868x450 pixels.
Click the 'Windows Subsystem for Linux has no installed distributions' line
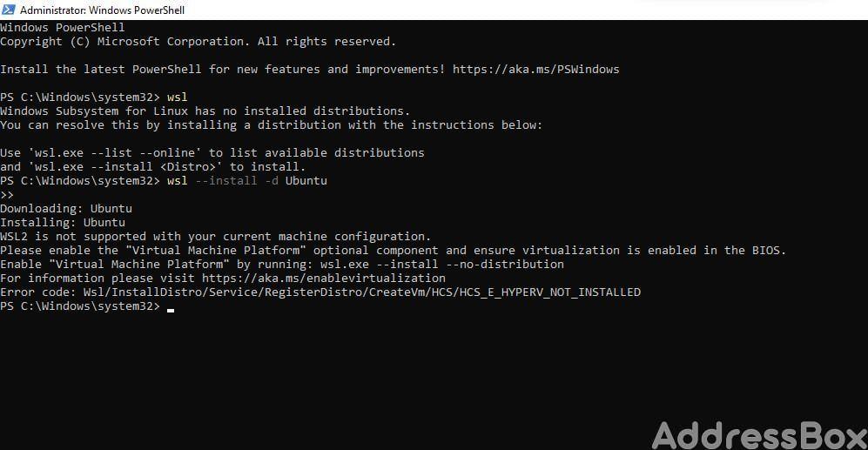[x=205, y=111]
